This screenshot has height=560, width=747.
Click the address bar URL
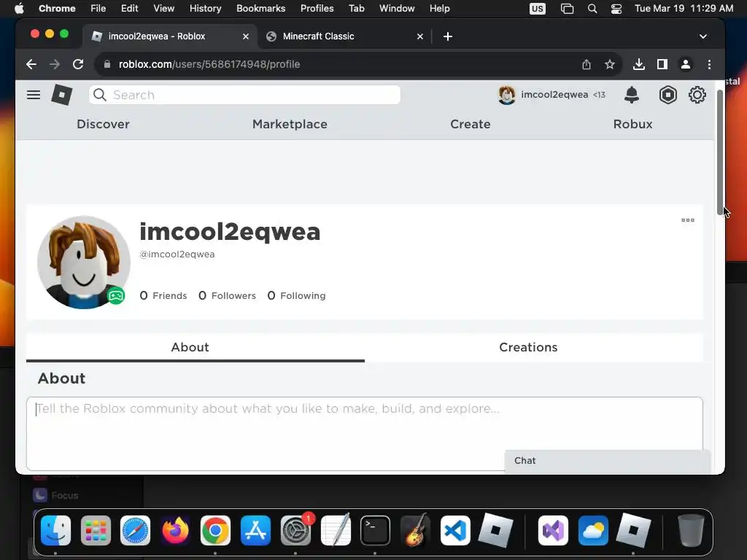click(x=209, y=64)
